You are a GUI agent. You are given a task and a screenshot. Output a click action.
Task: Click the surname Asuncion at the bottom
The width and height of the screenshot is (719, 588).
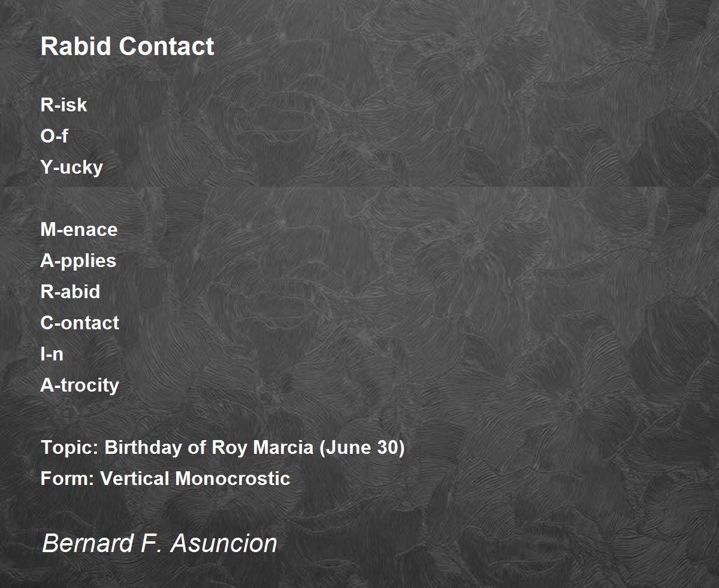tap(223, 543)
